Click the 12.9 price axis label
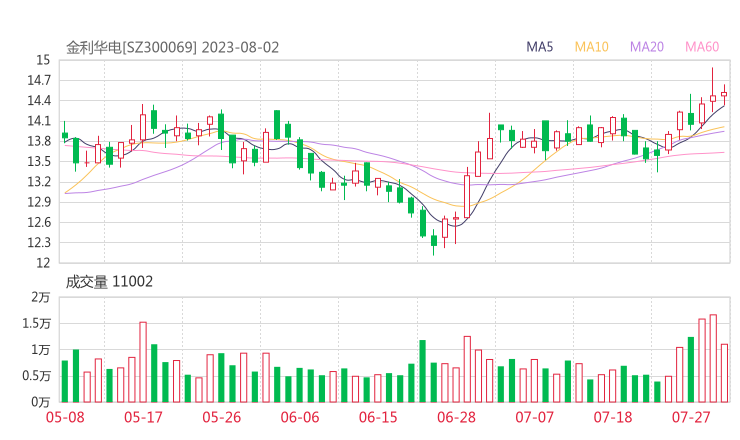The image size is (740, 440). pos(39,202)
